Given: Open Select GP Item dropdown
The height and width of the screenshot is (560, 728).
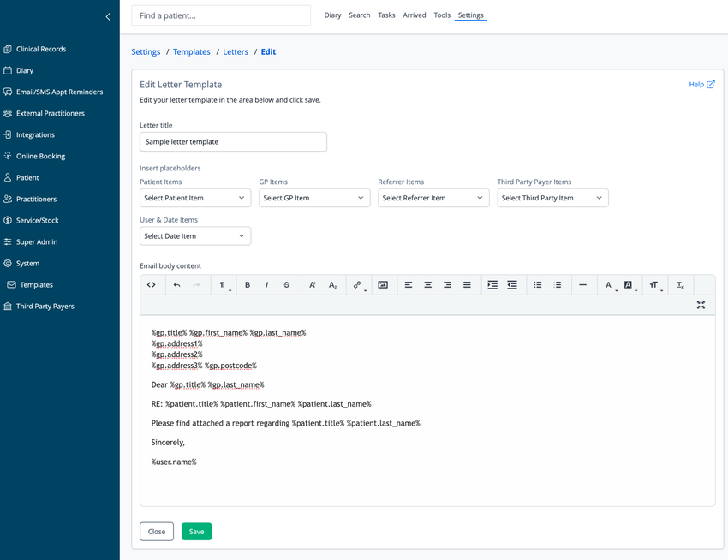Looking at the screenshot, I should tap(314, 198).
